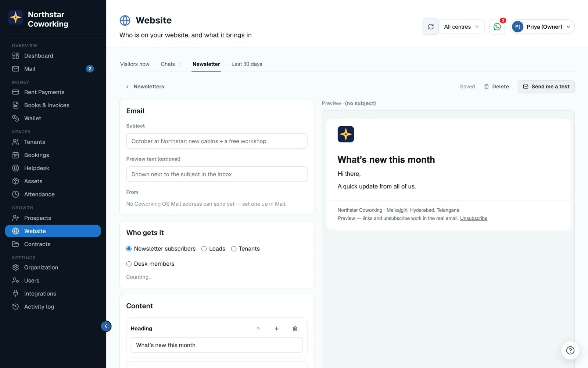Open Mail in the sidebar
This screenshot has width=588, height=368.
(53, 69)
